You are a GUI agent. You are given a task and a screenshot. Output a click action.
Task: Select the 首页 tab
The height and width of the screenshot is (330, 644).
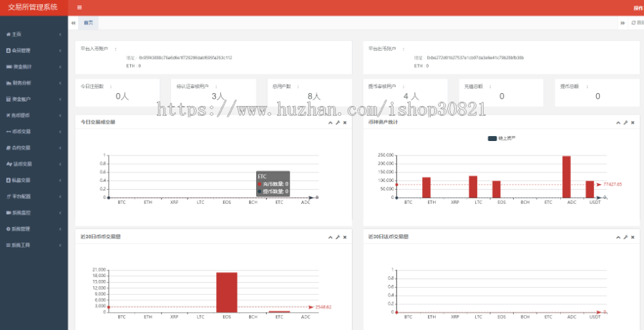88,23
